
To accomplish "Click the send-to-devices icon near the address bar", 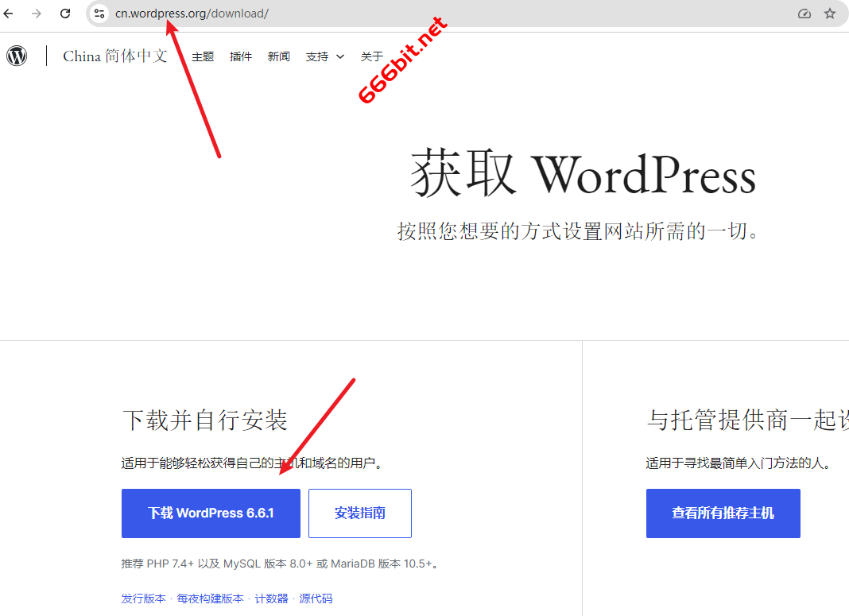I will pos(804,14).
